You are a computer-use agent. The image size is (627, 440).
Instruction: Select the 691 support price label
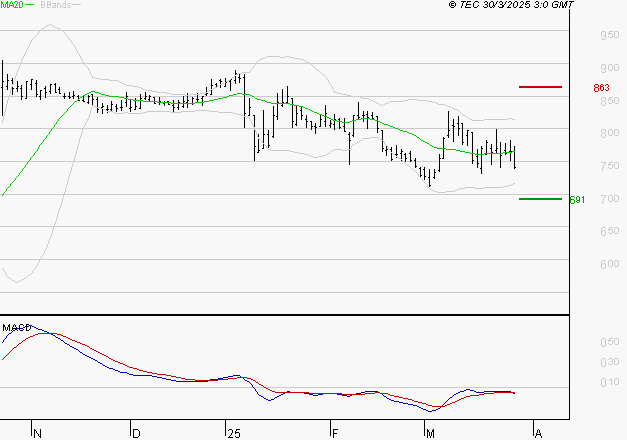click(x=576, y=200)
